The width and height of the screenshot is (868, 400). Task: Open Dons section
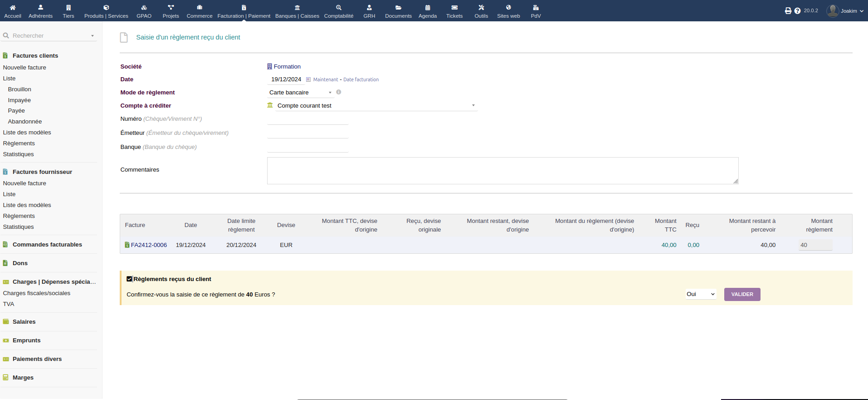(x=20, y=263)
